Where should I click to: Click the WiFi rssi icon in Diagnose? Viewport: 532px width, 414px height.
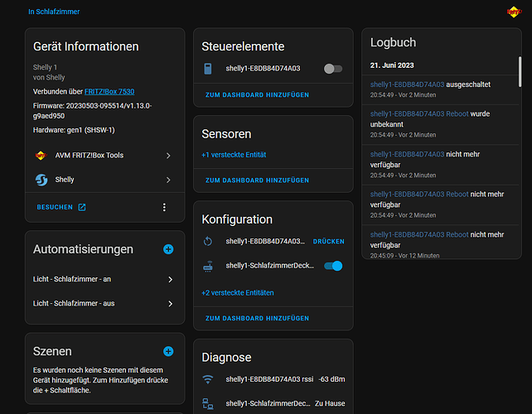[208, 379]
